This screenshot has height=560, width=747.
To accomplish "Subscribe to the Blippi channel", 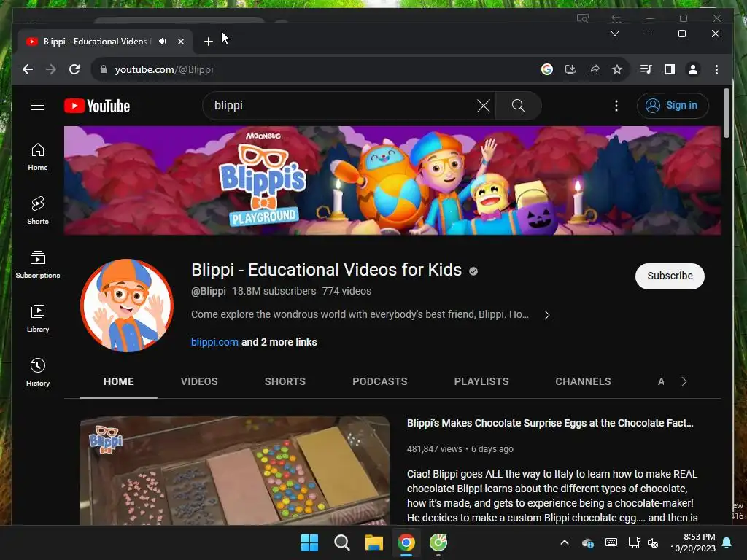I will click(x=670, y=276).
